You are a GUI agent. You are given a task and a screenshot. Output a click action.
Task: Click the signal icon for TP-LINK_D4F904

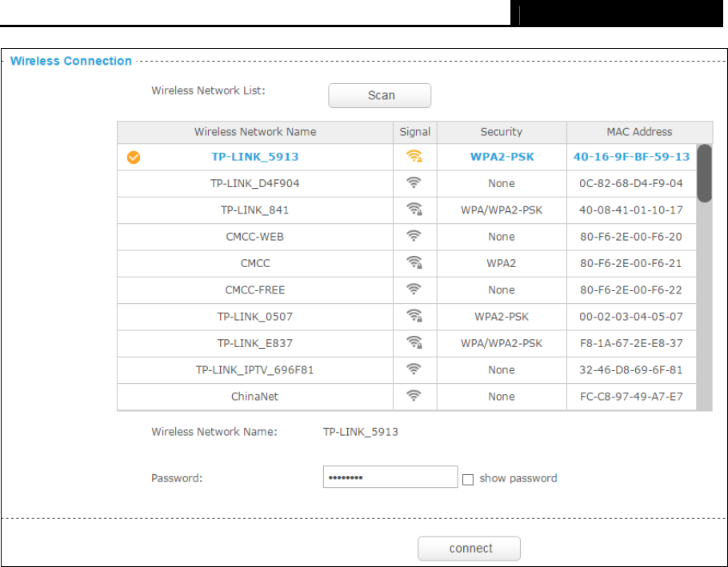414,183
